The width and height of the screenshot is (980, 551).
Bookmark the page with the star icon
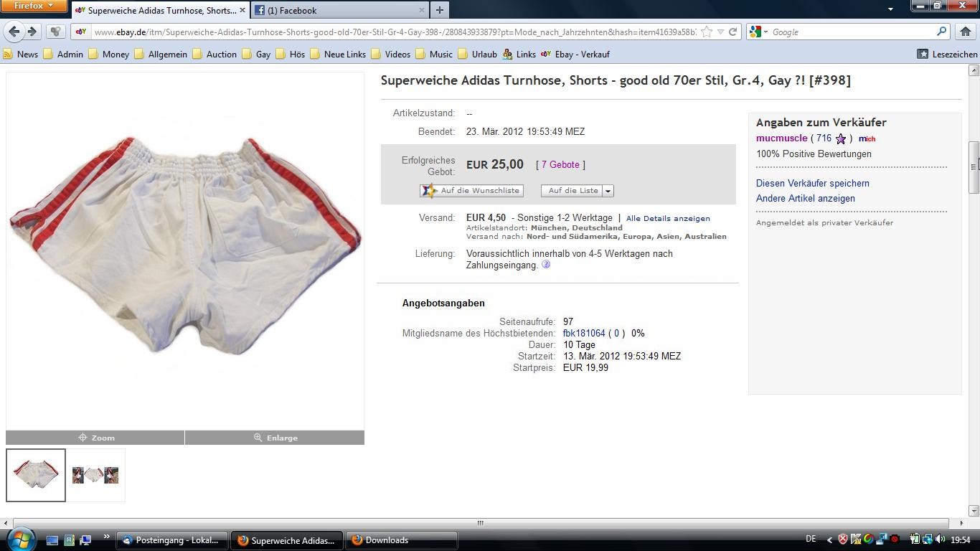707,32
